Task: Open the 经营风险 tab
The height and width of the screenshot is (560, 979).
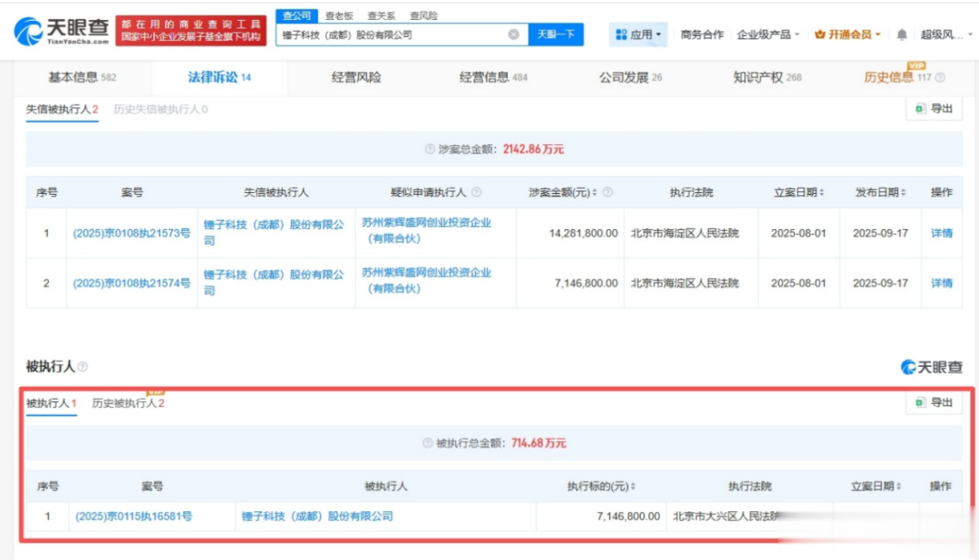Action: (x=356, y=77)
